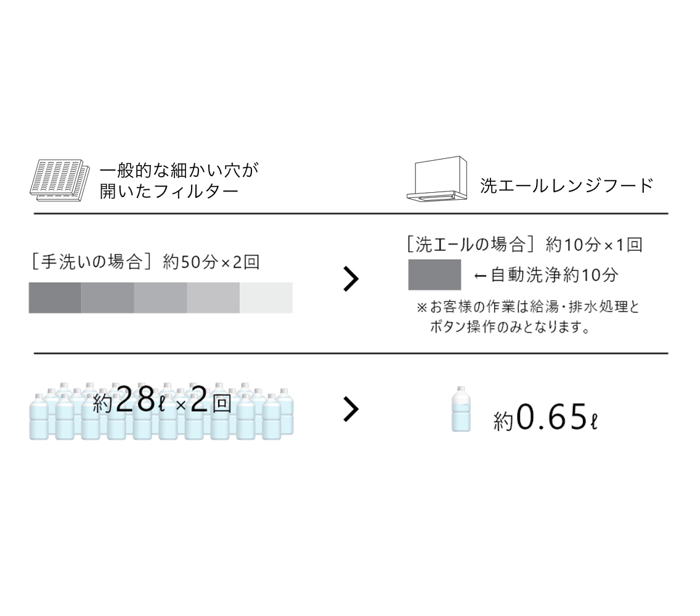Select the middle gray block in the hand-wash bar
Screen dimensions: 700x616
tap(160, 298)
